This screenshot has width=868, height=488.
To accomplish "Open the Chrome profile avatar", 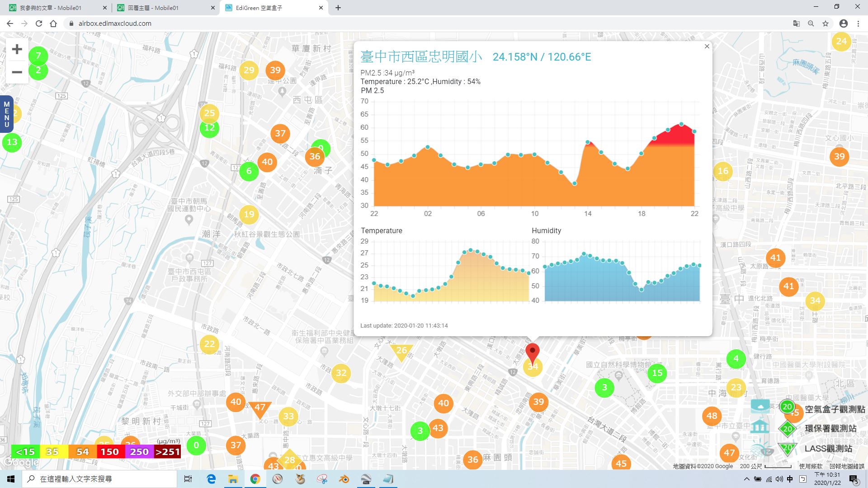I will [x=844, y=23].
